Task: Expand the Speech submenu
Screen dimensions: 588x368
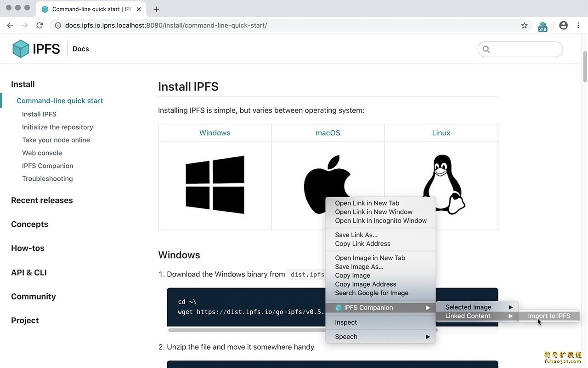Action: coord(380,336)
